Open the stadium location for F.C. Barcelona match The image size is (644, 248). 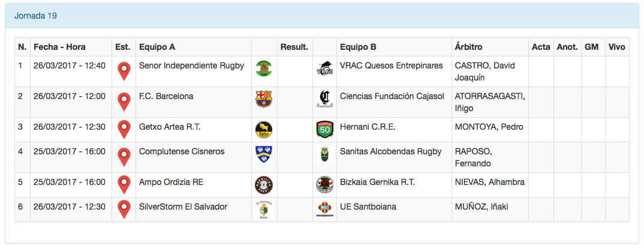pyautogui.click(x=124, y=102)
